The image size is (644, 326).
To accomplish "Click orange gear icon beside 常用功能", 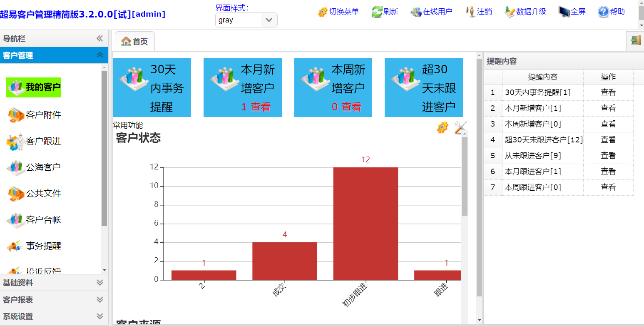I will (442, 127).
